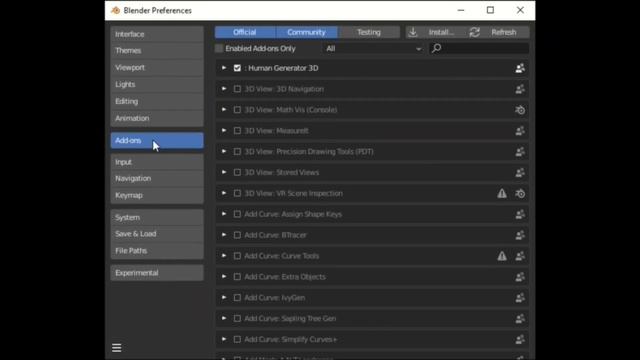Image resolution: width=640 pixels, height=360 pixels.
Task: Open the Lights preferences section
Action: pyautogui.click(x=157, y=84)
